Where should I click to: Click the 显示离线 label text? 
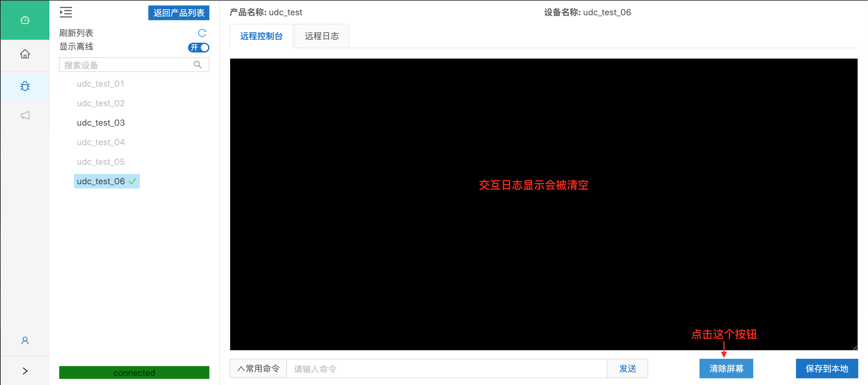pyautogui.click(x=76, y=46)
